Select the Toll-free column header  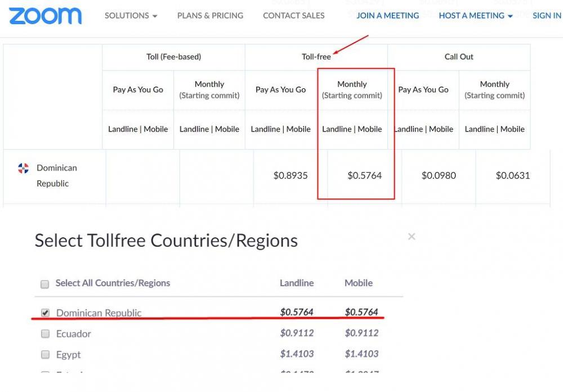coord(316,57)
